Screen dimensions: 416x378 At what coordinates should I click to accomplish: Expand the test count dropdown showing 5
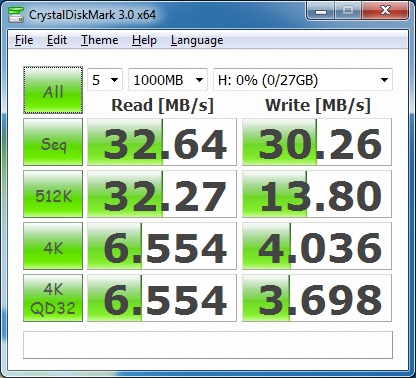point(105,80)
